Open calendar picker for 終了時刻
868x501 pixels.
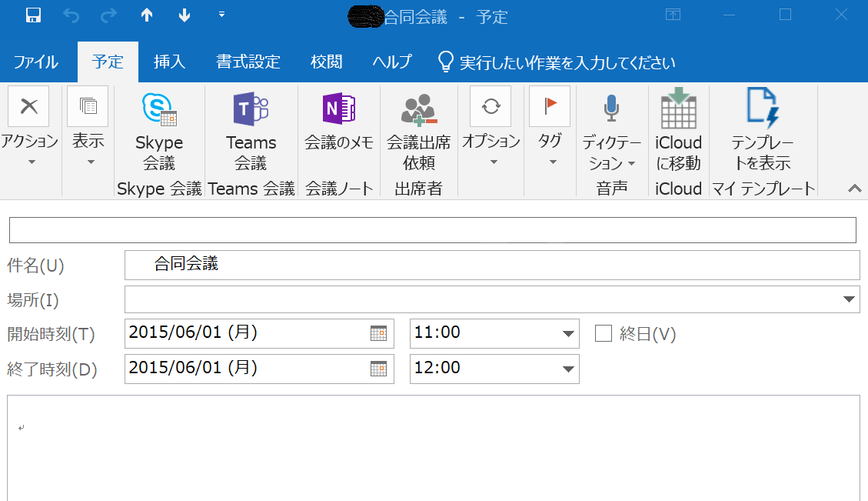click(x=378, y=369)
